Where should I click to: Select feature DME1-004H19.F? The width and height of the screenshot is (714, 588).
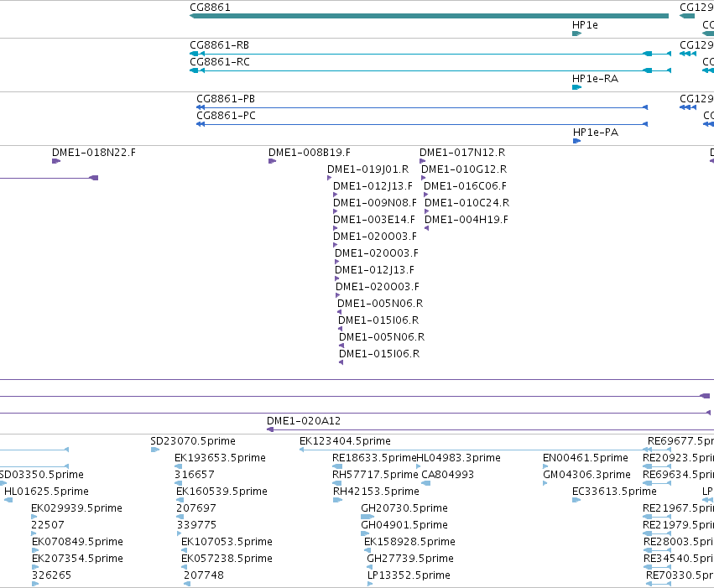[x=466, y=220]
